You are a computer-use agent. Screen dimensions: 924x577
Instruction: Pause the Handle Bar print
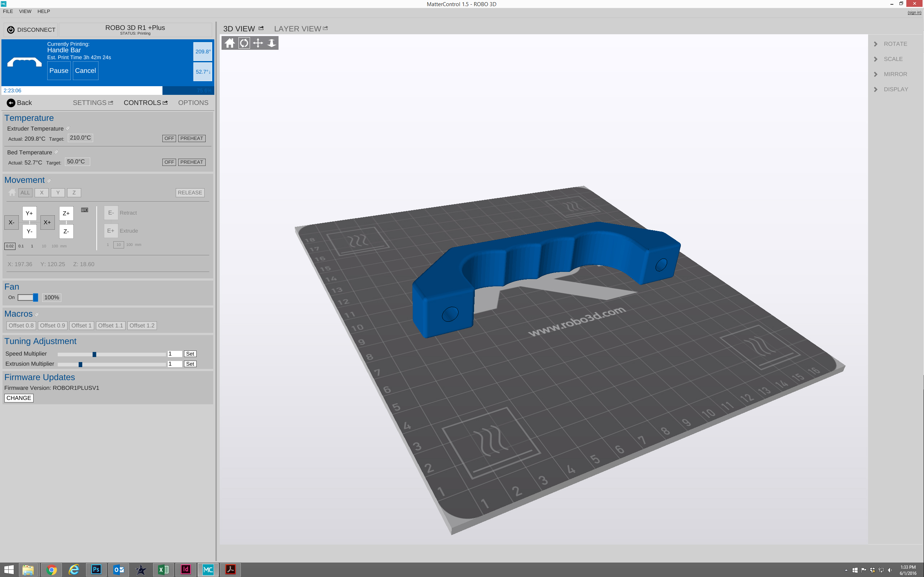point(58,70)
